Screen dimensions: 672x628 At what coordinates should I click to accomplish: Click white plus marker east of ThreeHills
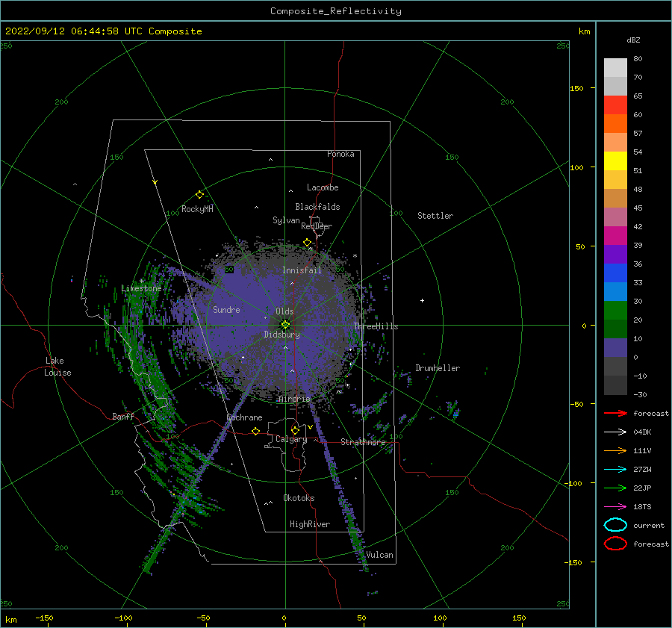(422, 300)
